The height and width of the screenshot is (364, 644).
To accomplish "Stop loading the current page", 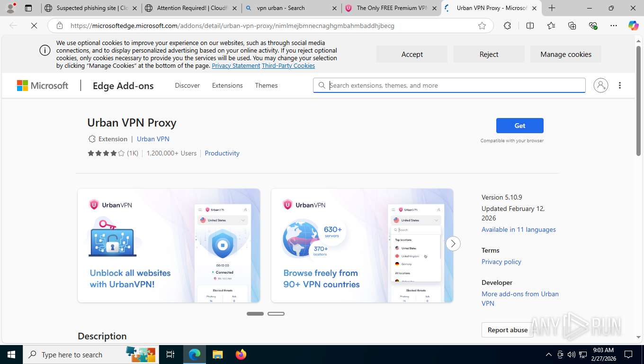I will pyautogui.click(x=34, y=26).
